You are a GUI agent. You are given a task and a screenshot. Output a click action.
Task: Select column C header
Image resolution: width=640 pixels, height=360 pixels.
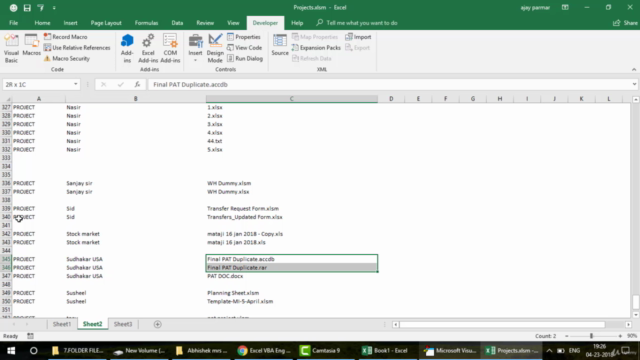pyautogui.click(x=291, y=99)
